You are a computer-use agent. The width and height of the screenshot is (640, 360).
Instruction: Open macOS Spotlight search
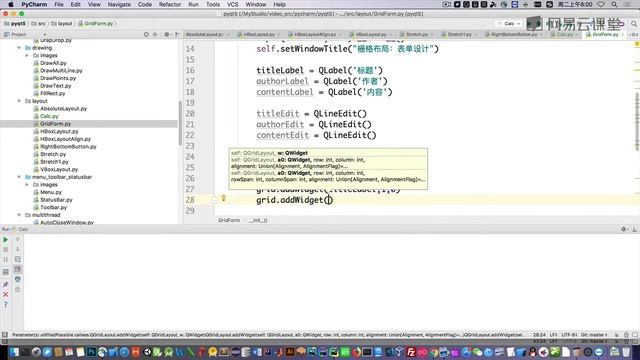[x=614, y=4]
